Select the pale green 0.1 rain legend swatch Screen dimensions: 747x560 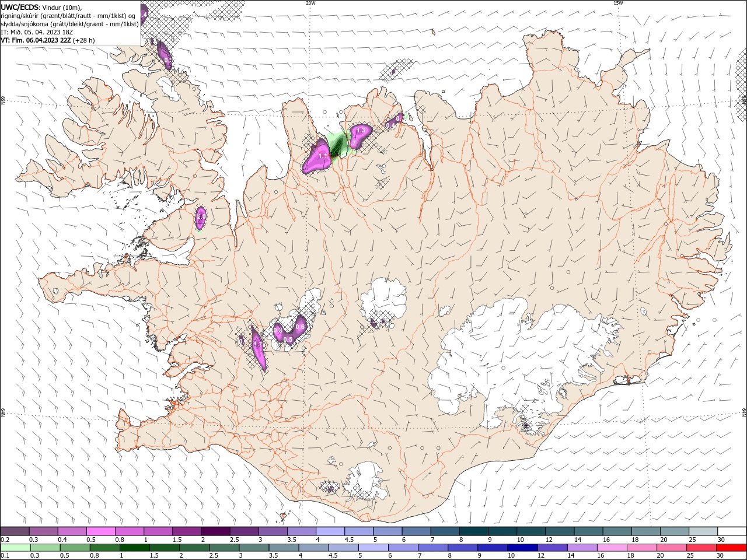[15, 548]
